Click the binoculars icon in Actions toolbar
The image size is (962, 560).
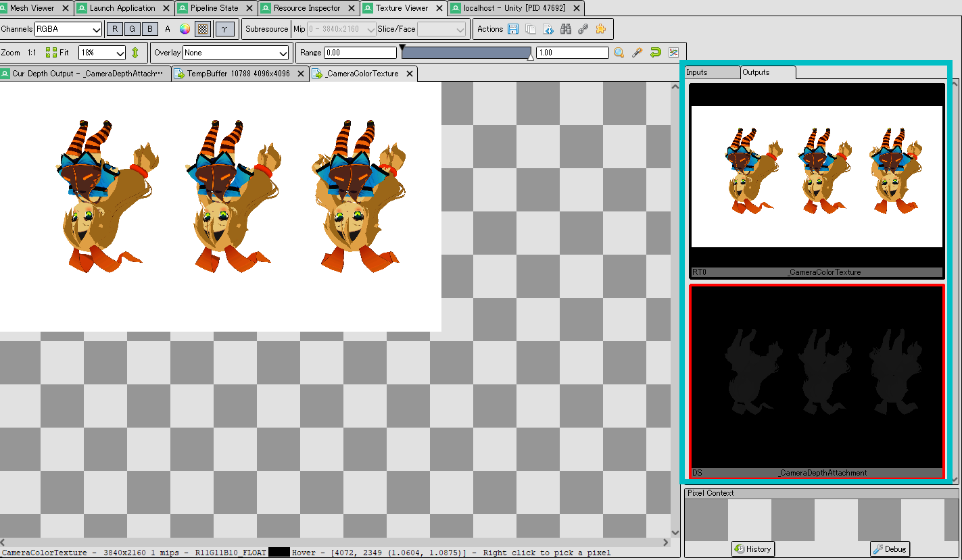pyautogui.click(x=566, y=29)
